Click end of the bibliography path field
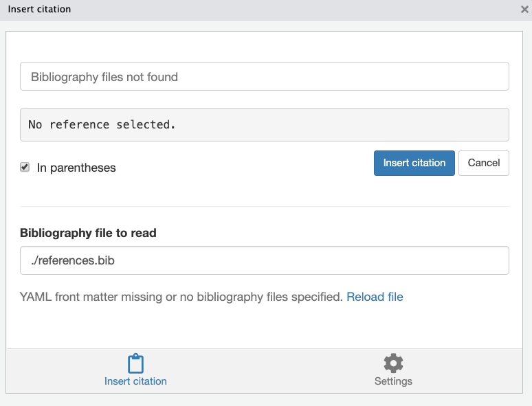The image size is (532, 406). [495, 260]
